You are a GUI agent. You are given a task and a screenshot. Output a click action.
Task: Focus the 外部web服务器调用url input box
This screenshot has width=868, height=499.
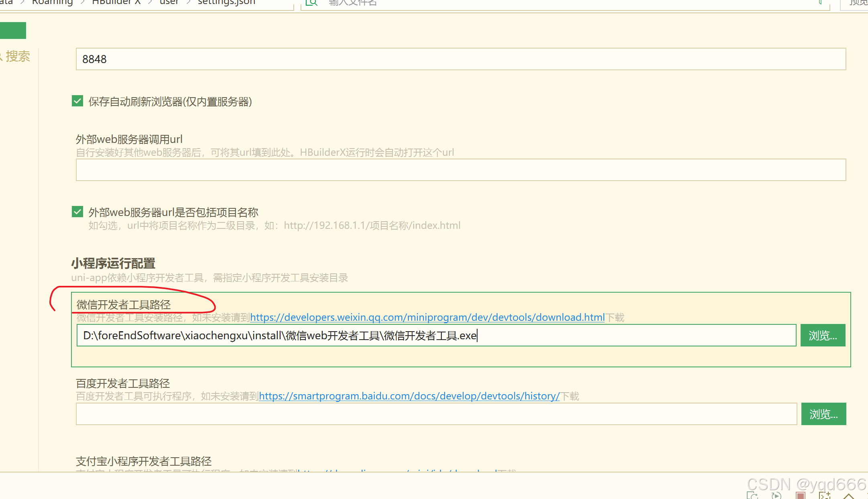pyautogui.click(x=461, y=170)
